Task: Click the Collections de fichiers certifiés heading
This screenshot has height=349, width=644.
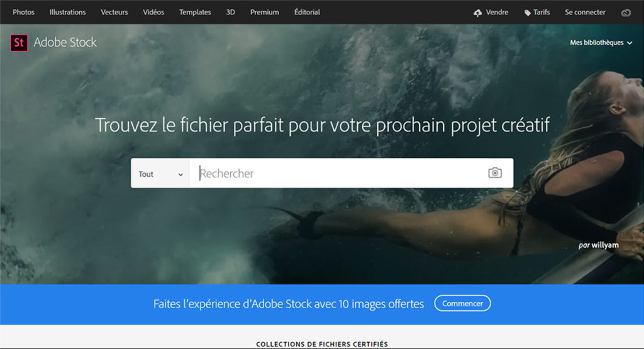Action: click(x=322, y=344)
